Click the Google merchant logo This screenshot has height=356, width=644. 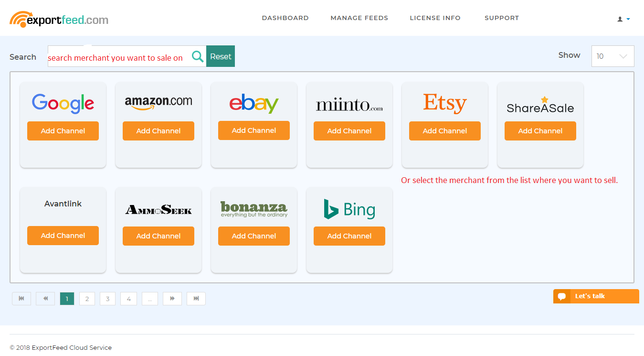pos(63,103)
